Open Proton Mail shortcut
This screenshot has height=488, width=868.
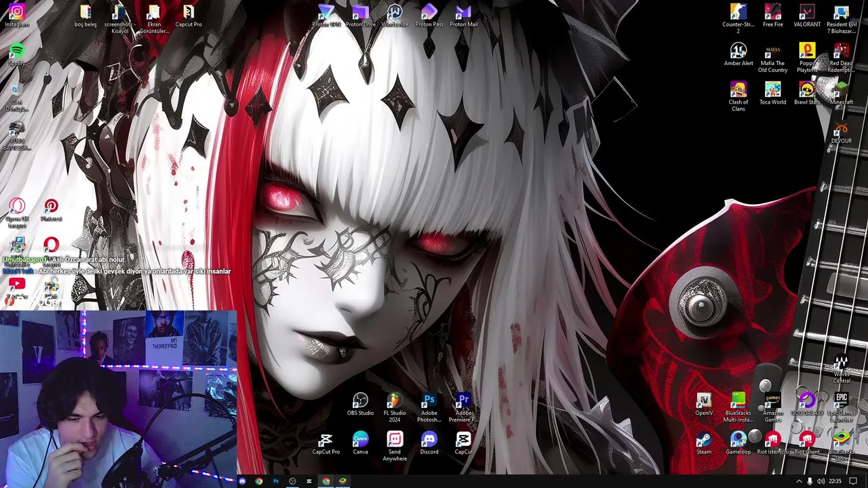pos(463,16)
